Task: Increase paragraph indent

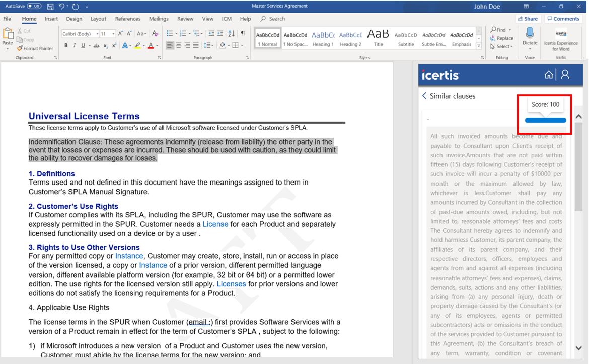Action: pyautogui.click(x=220, y=33)
